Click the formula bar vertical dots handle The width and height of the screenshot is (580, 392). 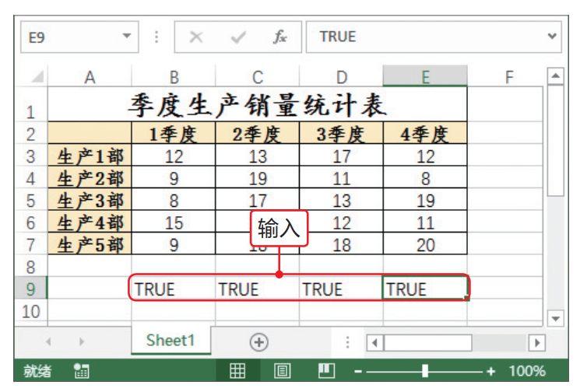pyautogui.click(x=156, y=37)
